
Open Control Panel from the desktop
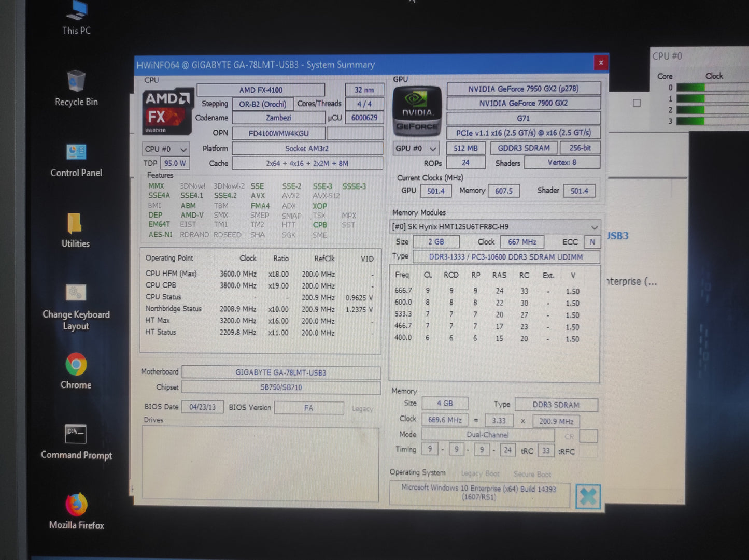pyautogui.click(x=76, y=153)
